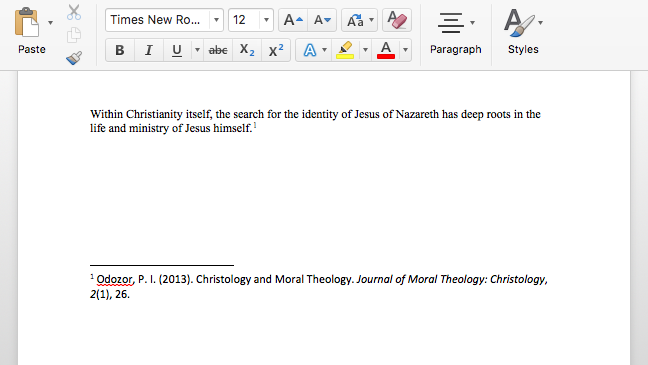Open the Paste options arrow
The height and width of the screenshot is (365, 648).
pos(50,23)
